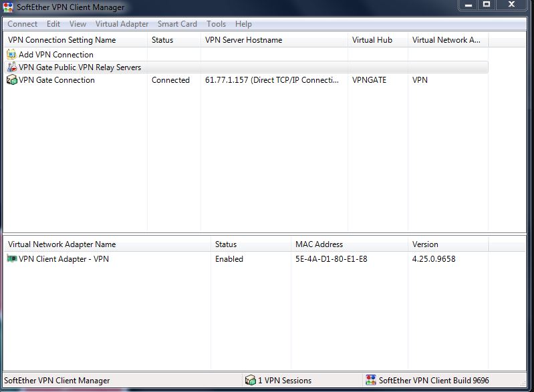Select the Add VPN Connection row label
534x392 pixels.
tap(56, 55)
